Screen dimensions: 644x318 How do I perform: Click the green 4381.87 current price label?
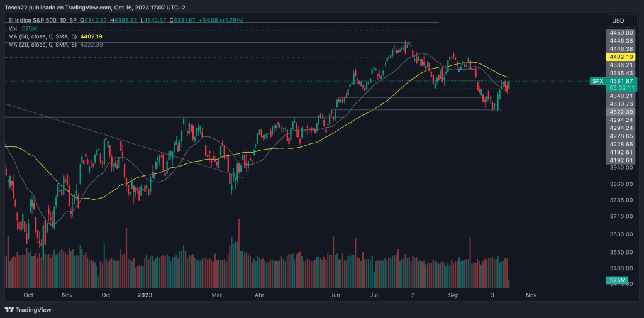619,81
